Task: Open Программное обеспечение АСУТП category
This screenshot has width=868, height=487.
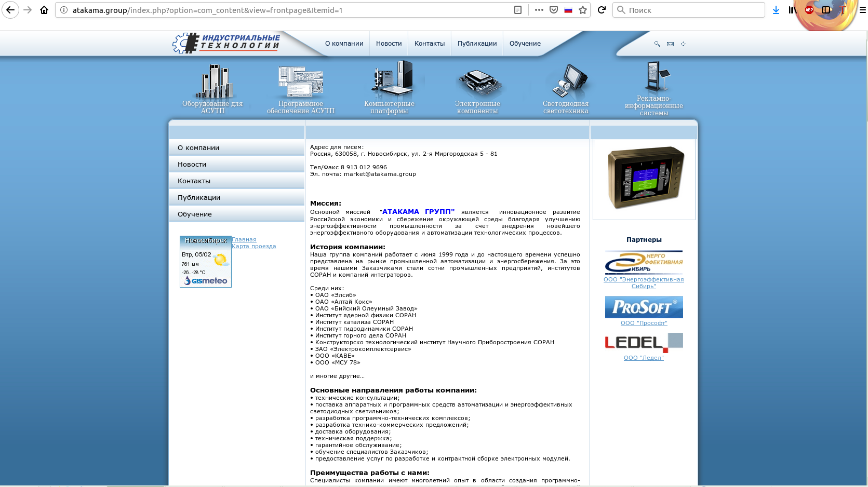Action: point(301,89)
